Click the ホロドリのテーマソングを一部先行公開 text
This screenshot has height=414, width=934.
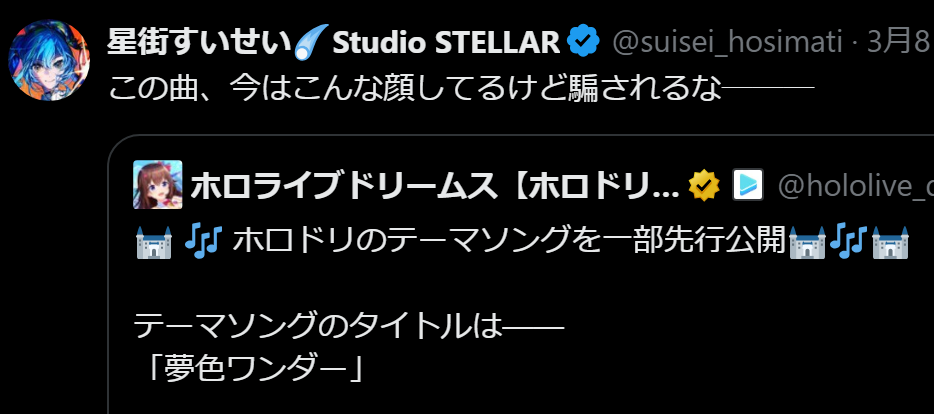[509, 241]
